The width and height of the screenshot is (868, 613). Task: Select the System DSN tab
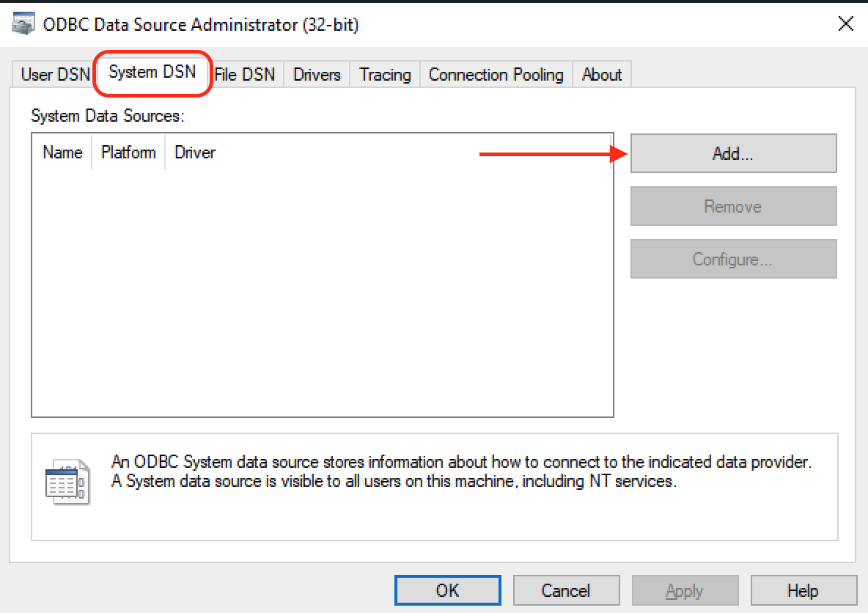coord(152,73)
